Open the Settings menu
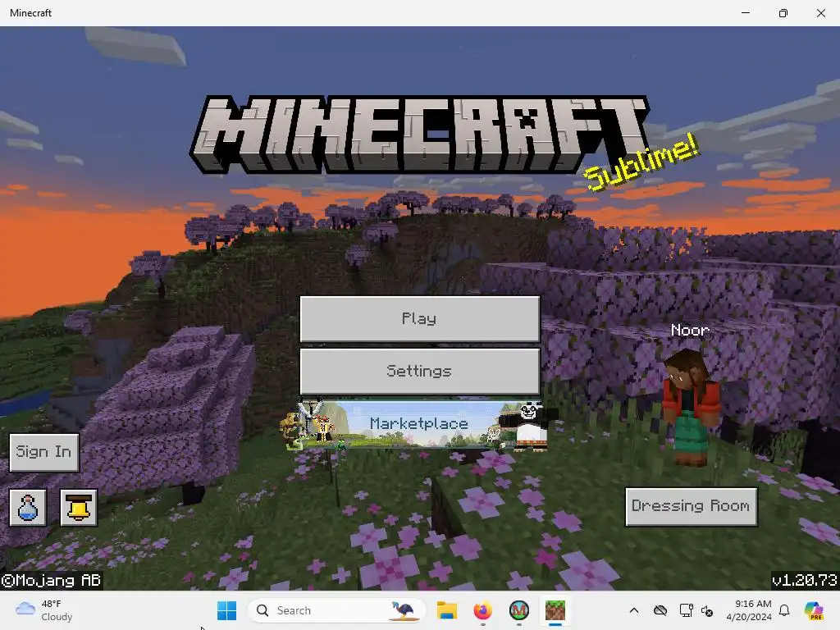Image resolution: width=840 pixels, height=630 pixels. [419, 372]
